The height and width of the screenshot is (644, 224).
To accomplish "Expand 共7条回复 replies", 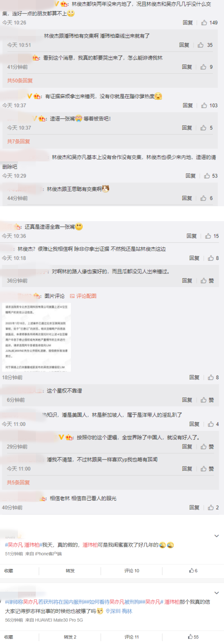I will [x=19, y=142].
